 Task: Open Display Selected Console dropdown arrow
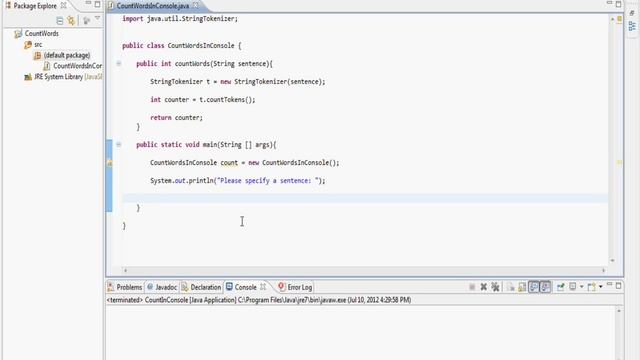pyautogui.click(x=581, y=287)
